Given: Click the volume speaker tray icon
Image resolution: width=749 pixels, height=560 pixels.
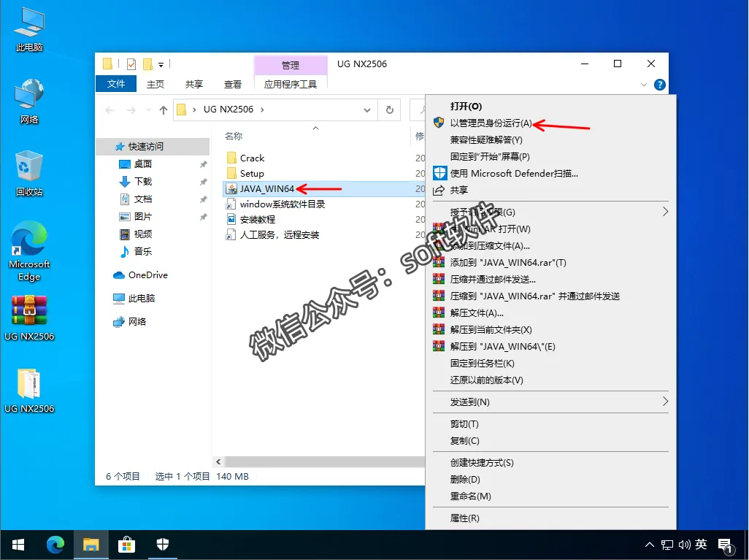Looking at the screenshot, I should (685, 545).
